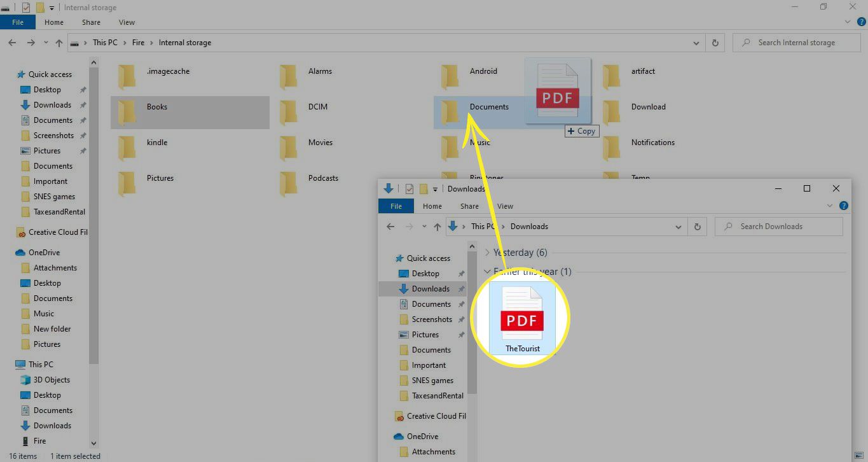Image resolution: width=868 pixels, height=462 pixels.
Task: Open the .imagecache folder in Internal storage
Action: (x=154, y=77)
